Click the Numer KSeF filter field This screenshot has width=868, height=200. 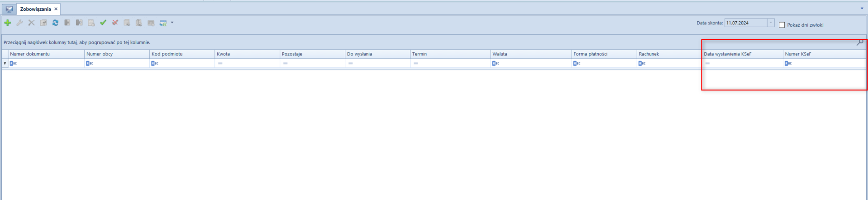pyautogui.click(x=825, y=63)
